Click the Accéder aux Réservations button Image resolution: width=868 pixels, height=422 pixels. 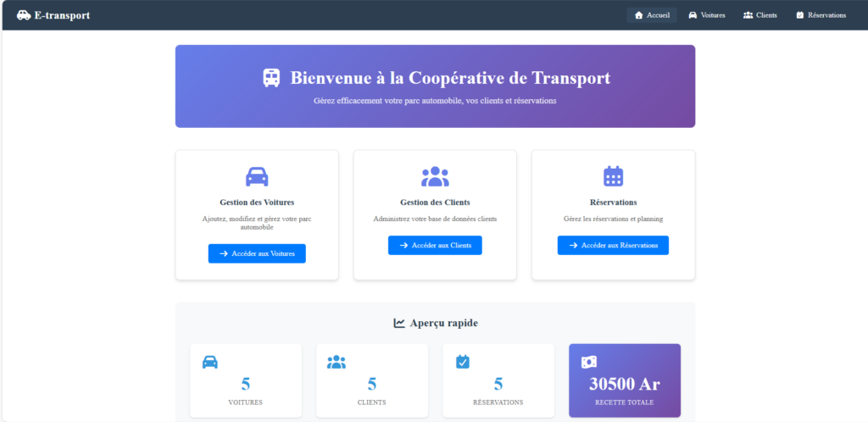[613, 245]
